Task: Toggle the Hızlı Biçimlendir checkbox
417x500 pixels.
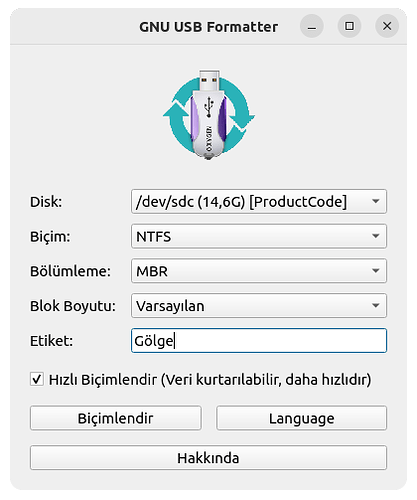Action: (x=37, y=379)
